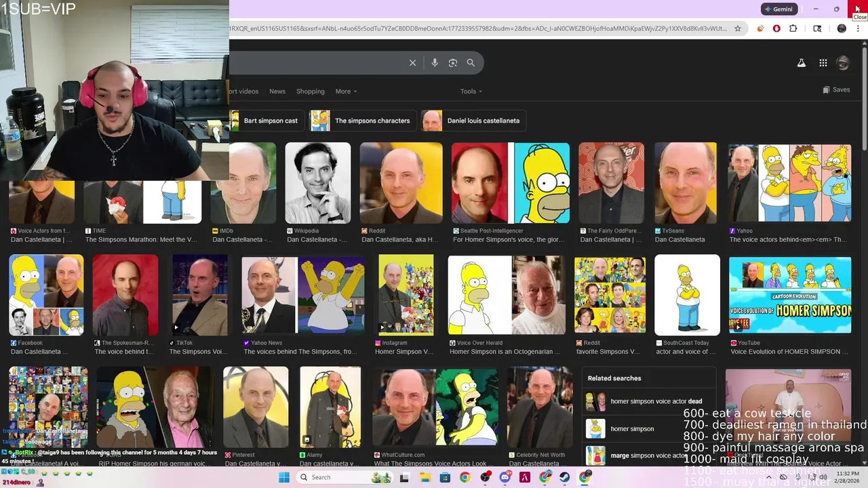The image size is (868, 488).
Task: Open the TikTok Simpsons Voice result
Action: pos(199,295)
